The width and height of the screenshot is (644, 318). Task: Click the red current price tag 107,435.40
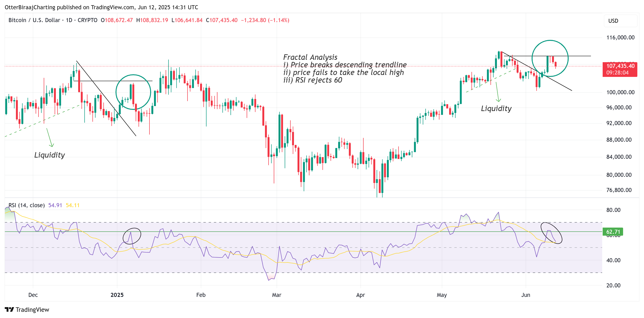point(620,66)
